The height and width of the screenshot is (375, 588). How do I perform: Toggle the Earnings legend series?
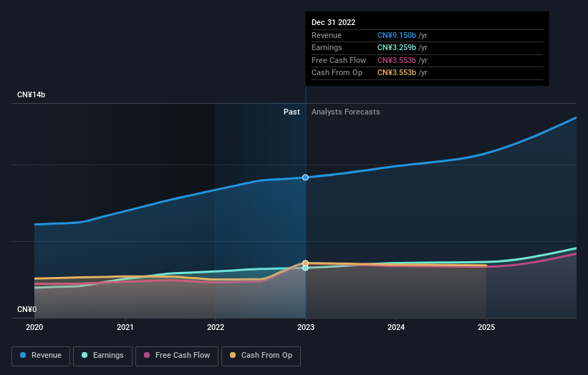[102, 356]
